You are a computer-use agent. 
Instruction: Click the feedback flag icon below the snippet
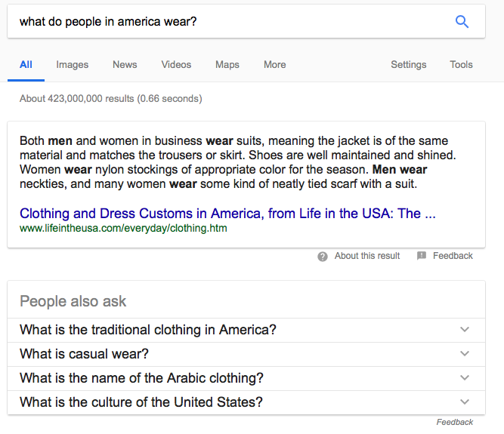click(422, 256)
